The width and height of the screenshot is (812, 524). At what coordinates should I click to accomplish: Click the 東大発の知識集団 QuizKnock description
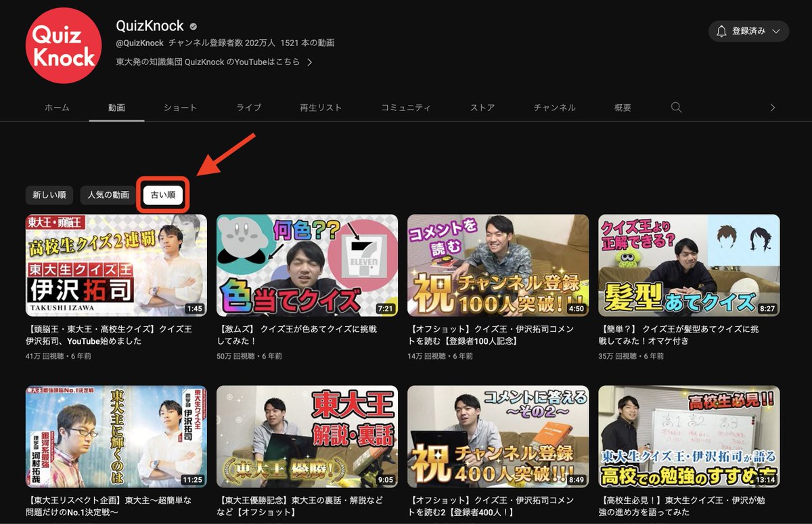pos(208,62)
